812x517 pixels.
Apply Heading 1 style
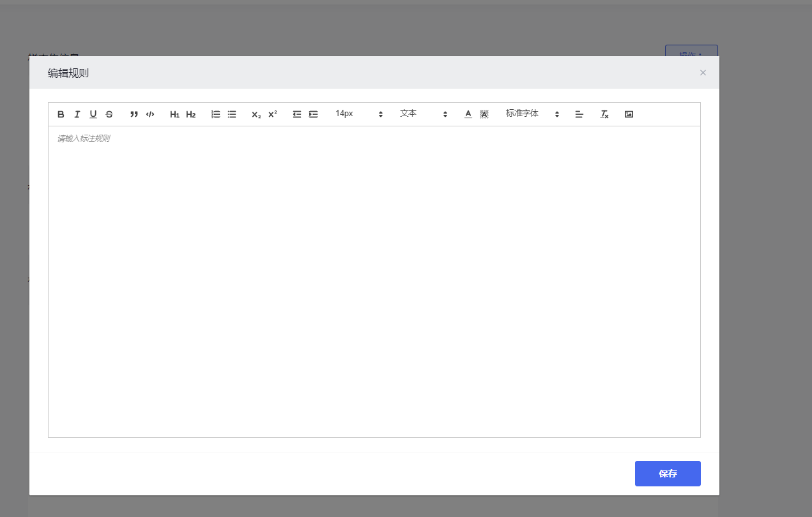click(x=174, y=114)
